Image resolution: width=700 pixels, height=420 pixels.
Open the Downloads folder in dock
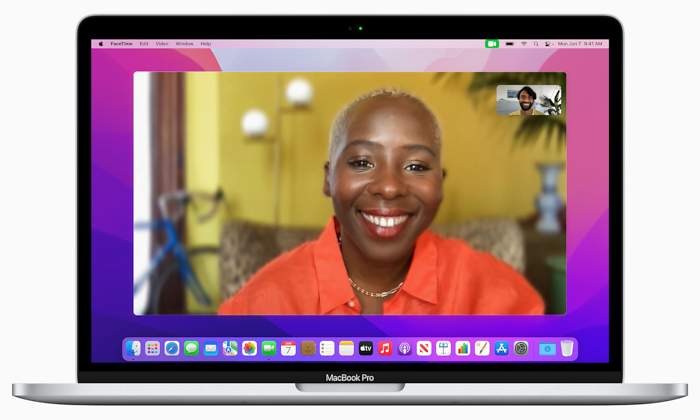point(547,349)
